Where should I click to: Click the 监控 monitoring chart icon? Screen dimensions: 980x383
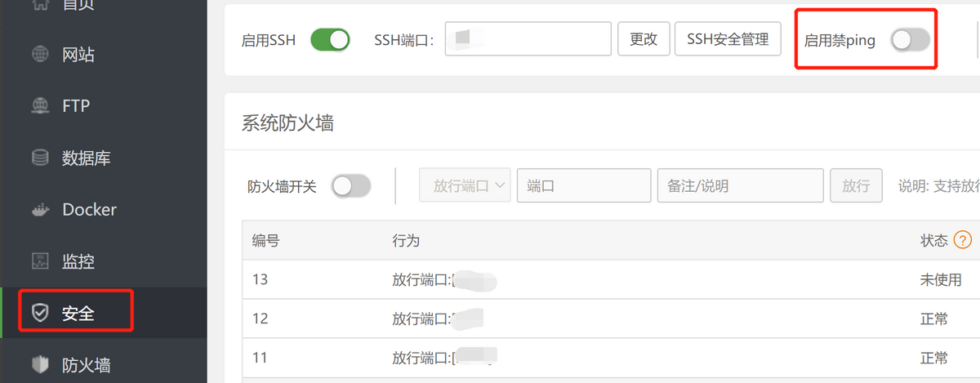point(39,262)
